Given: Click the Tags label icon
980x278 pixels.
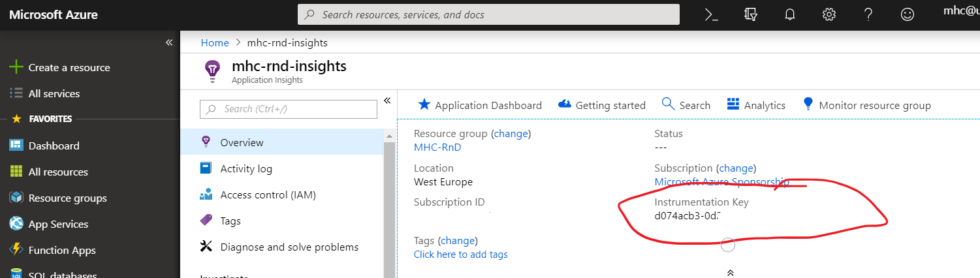Looking at the screenshot, I should pyautogui.click(x=206, y=221).
